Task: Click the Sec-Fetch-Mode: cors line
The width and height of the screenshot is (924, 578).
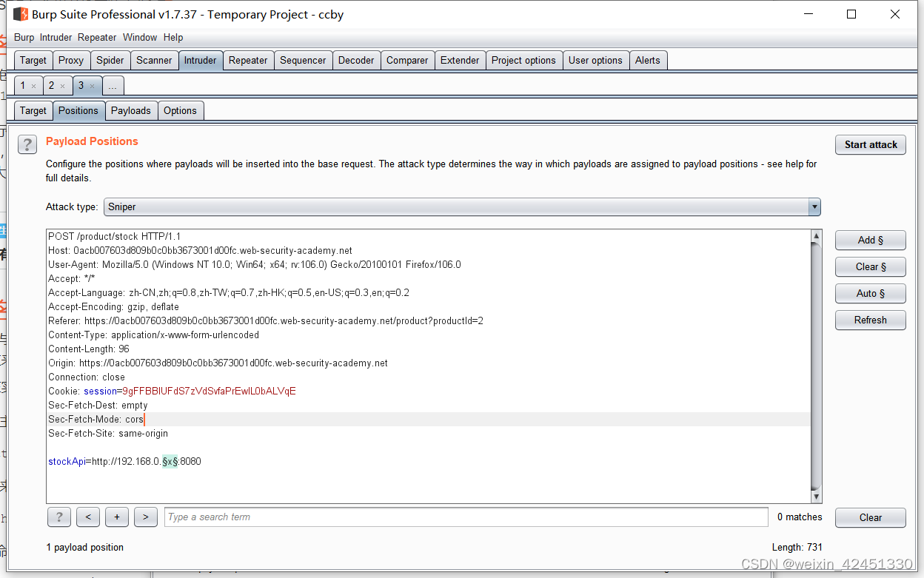Action: [x=96, y=420]
